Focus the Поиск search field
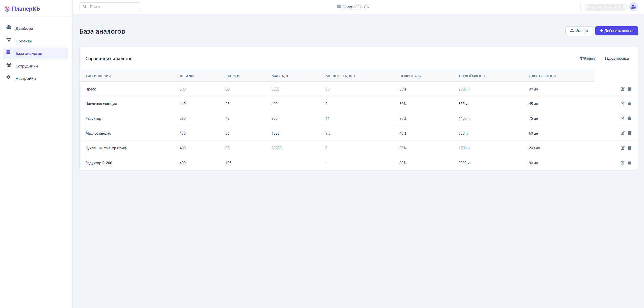 pos(110,7)
